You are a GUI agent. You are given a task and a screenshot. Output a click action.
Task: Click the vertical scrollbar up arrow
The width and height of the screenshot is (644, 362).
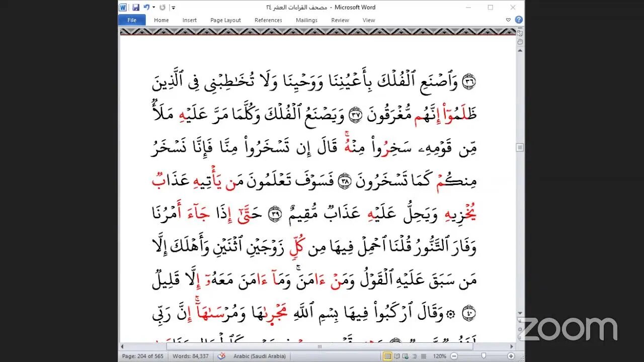point(520,50)
